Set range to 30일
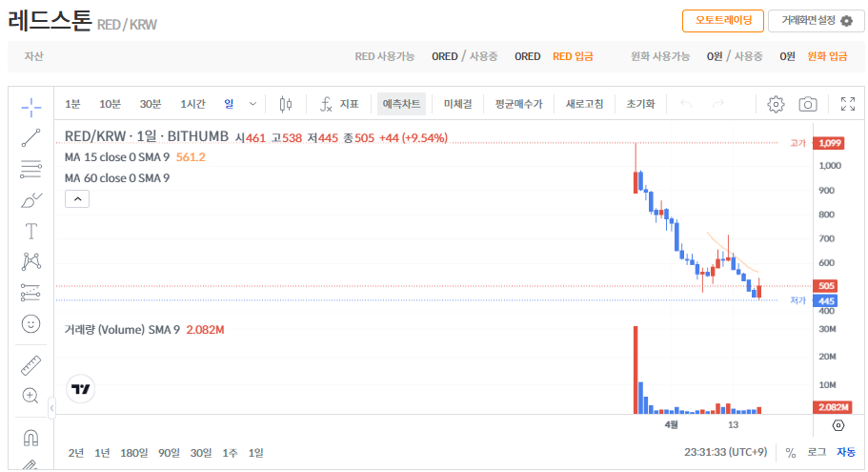The image size is (868, 472). (x=201, y=453)
